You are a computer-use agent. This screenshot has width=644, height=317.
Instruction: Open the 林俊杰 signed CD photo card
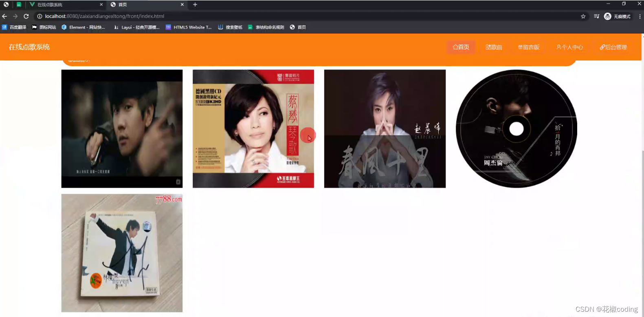(x=122, y=253)
